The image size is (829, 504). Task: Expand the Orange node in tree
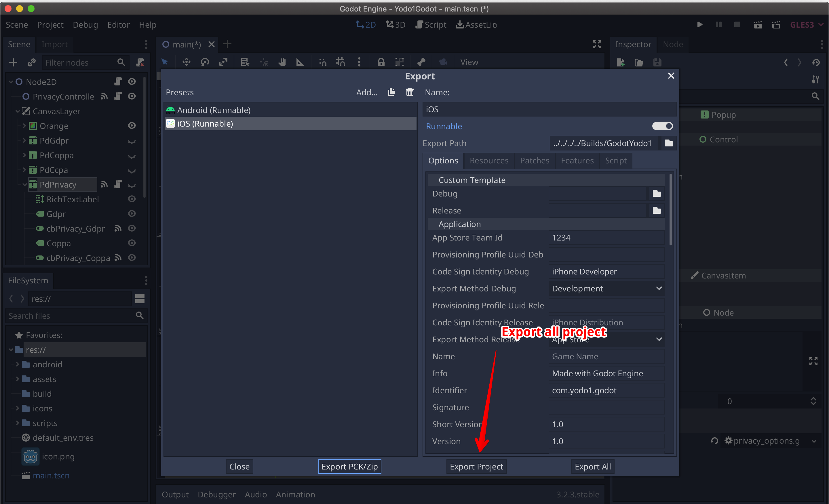24,126
